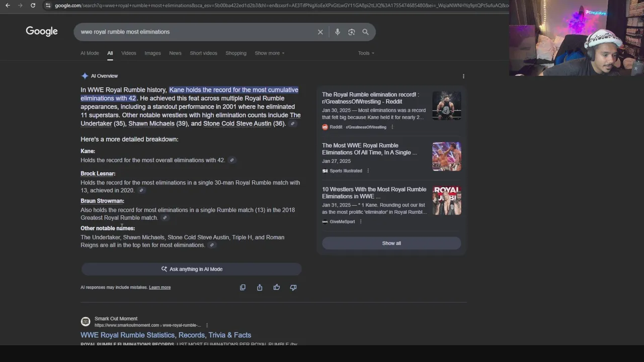Open three-dot menu for GiveMeSport source
This screenshot has height=362, width=644.
(x=360, y=222)
